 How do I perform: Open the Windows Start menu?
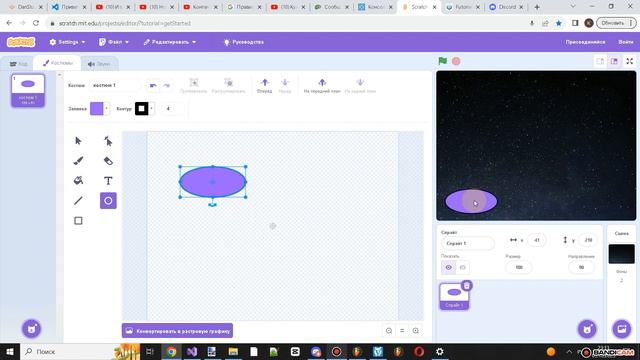[x=9, y=351]
